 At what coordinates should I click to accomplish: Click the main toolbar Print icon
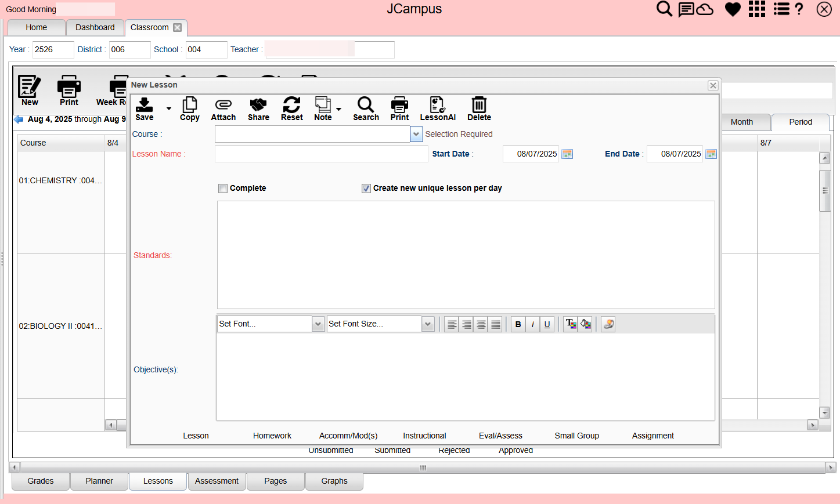pos(69,90)
